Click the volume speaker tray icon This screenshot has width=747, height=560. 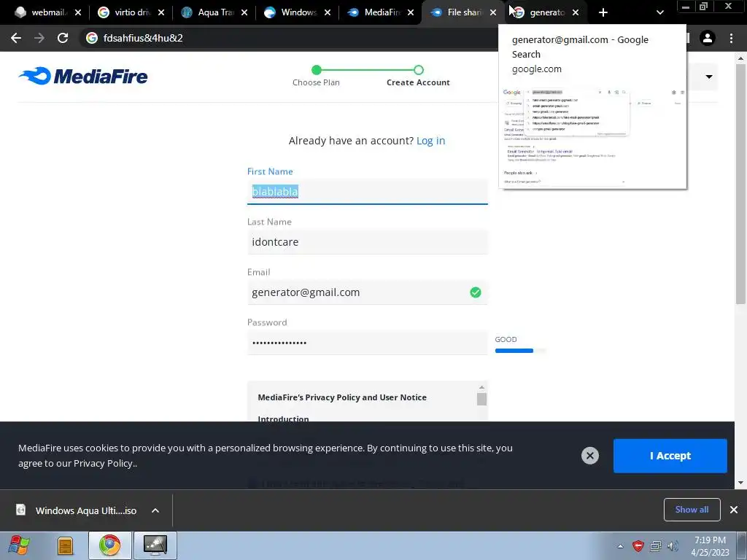(x=673, y=545)
